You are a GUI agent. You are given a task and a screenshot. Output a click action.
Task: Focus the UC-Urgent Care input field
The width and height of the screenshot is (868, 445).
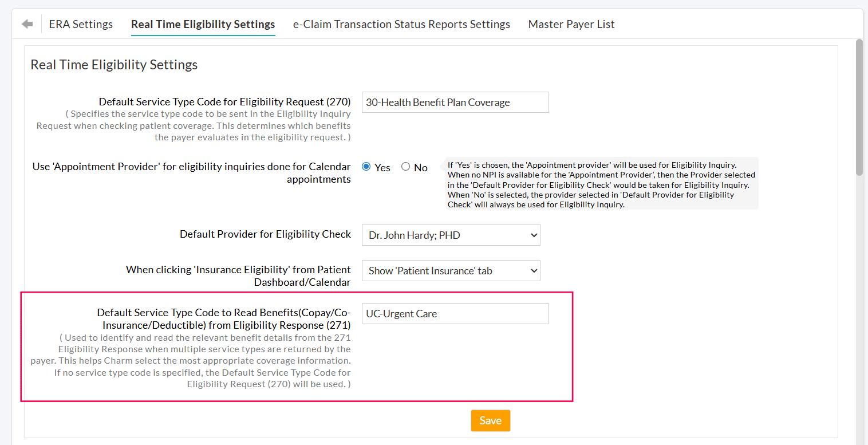pos(455,314)
